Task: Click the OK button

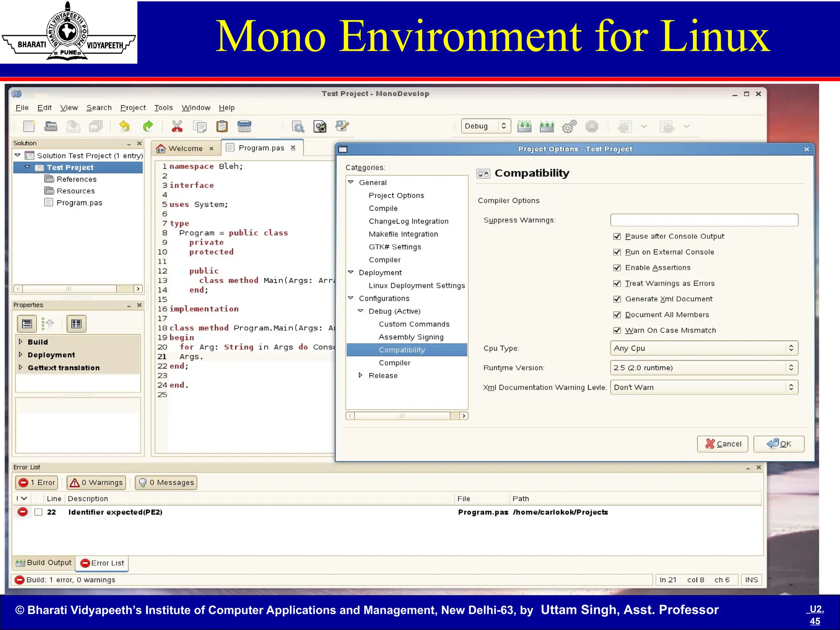Action: click(x=779, y=444)
